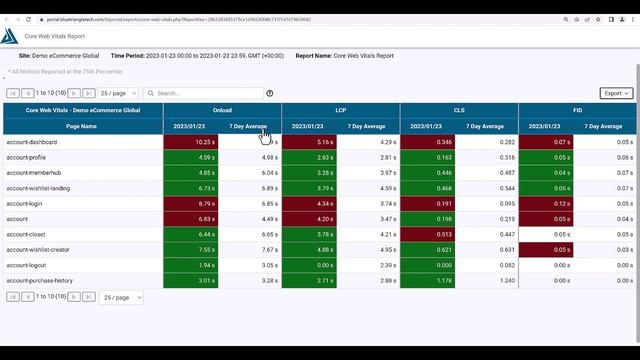Jump to last page in top pagination
640x360 pixels.
pos(89,93)
